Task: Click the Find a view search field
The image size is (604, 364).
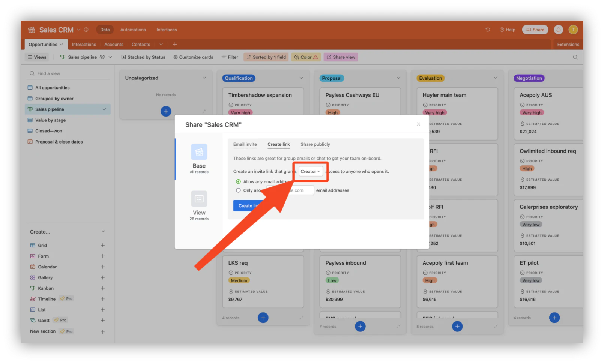Action: point(68,73)
